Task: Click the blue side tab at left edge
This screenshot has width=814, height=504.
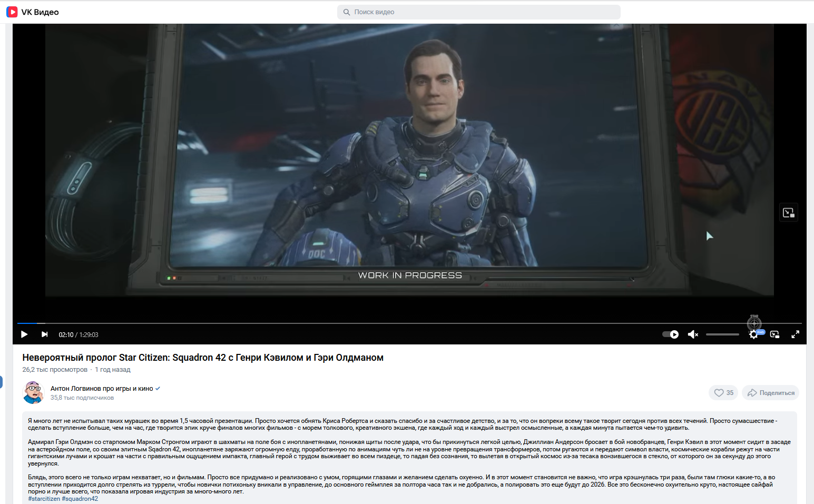Action: (1, 382)
